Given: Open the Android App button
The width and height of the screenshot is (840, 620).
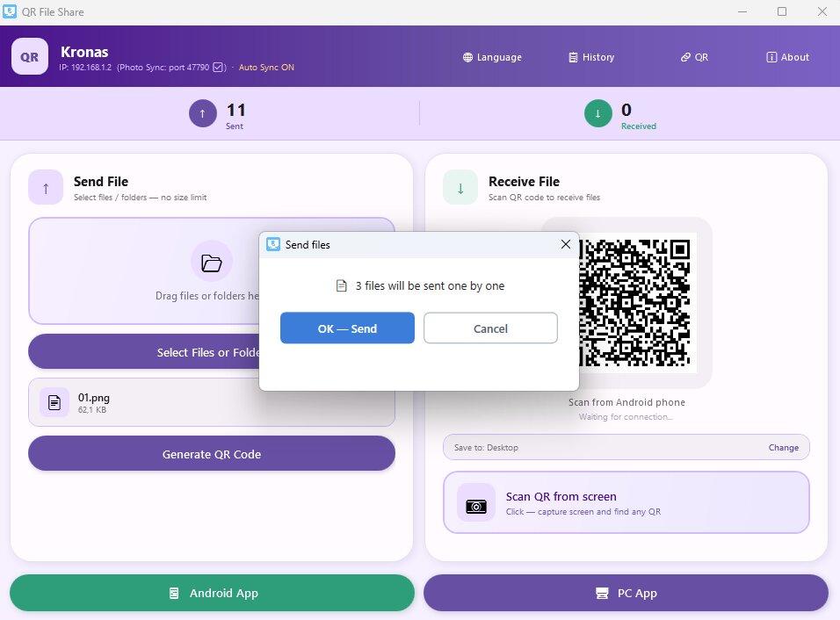Looking at the screenshot, I should 212,593.
